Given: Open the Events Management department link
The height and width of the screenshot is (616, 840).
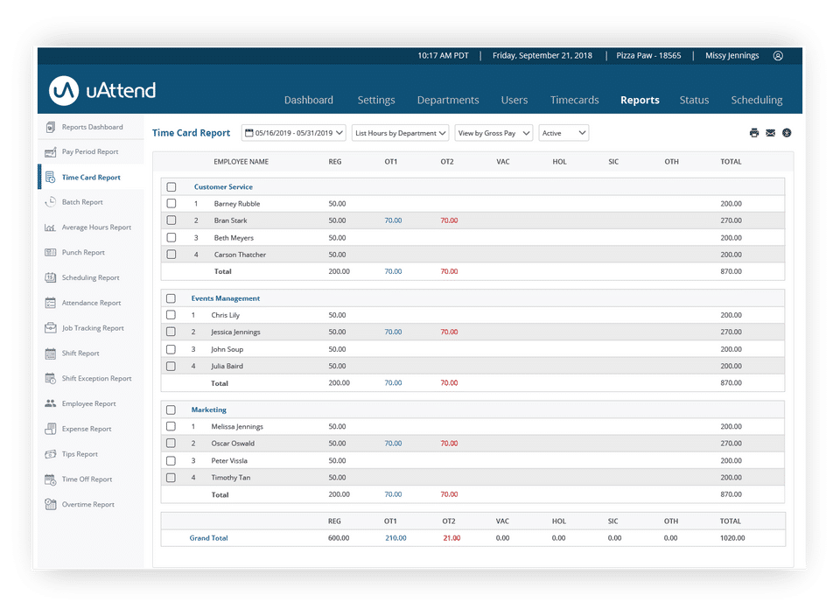Looking at the screenshot, I should (x=226, y=298).
